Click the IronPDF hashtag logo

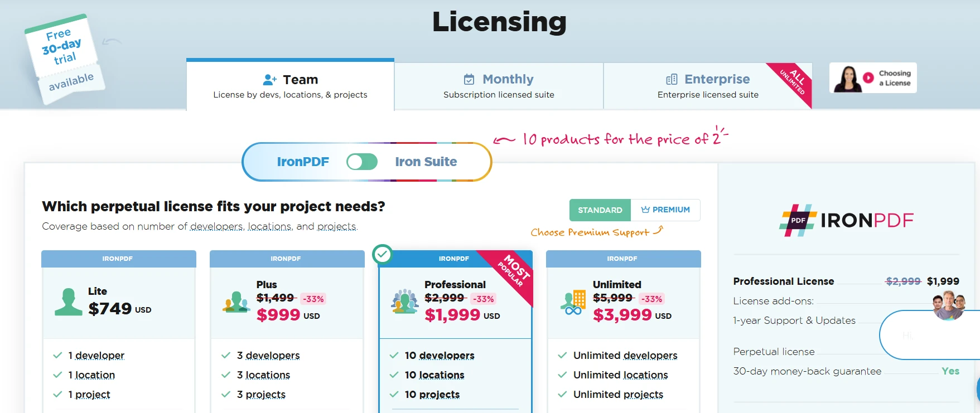(798, 220)
